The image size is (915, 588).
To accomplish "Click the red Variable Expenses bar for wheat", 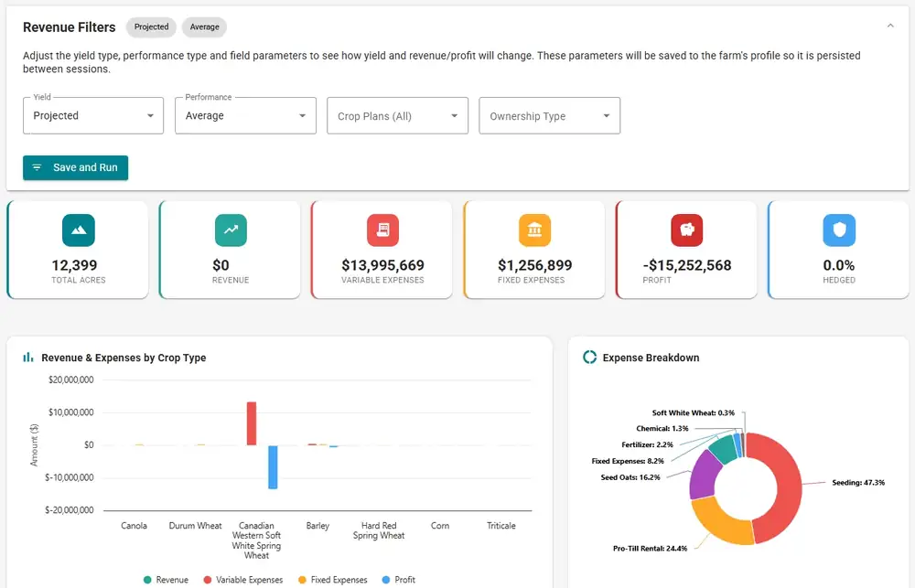I will click(x=252, y=423).
